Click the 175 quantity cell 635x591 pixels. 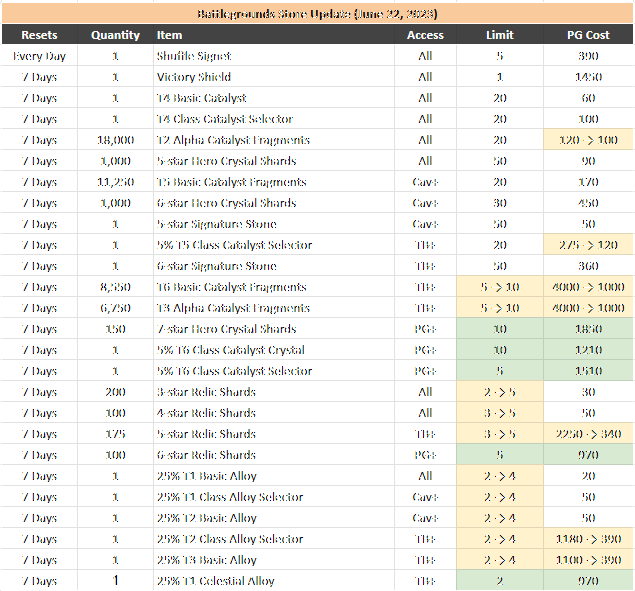[115, 434]
